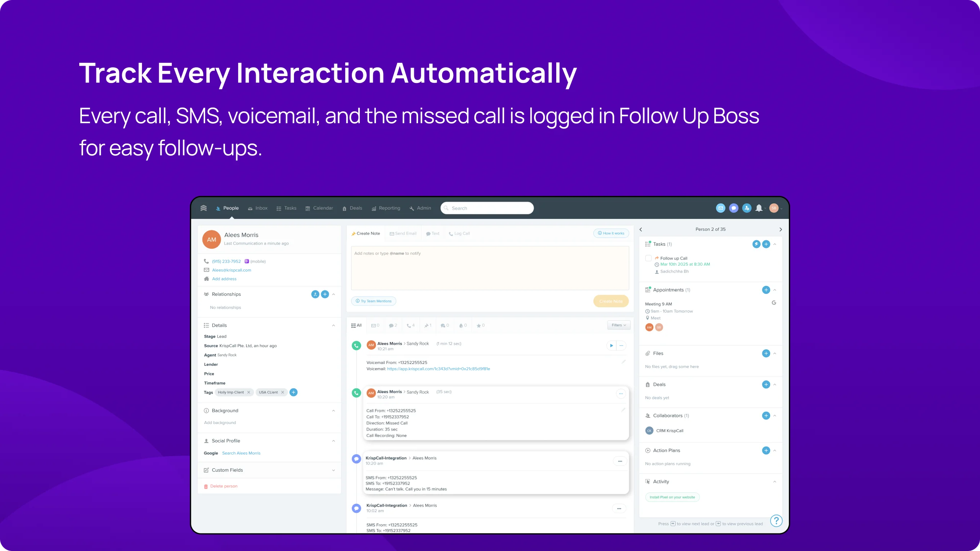
Task: Remove the USA CLient tag
Action: [x=283, y=392]
